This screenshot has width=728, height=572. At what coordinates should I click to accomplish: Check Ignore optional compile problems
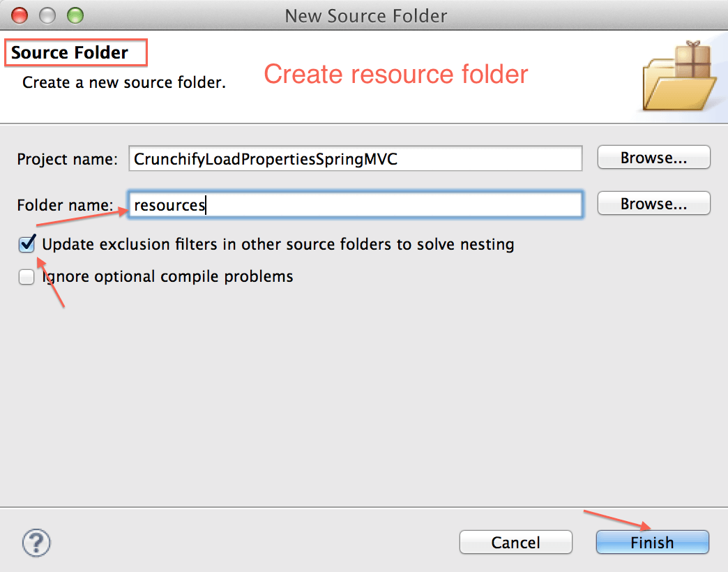coord(26,276)
